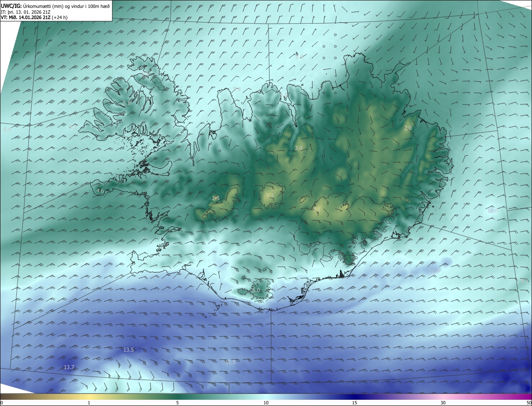The image size is (532, 406).
Task: Click the title 'Úrkomumætti (mm) og vindur í 100m hæð'
Action: pyautogui.click(x=66, y=6)
